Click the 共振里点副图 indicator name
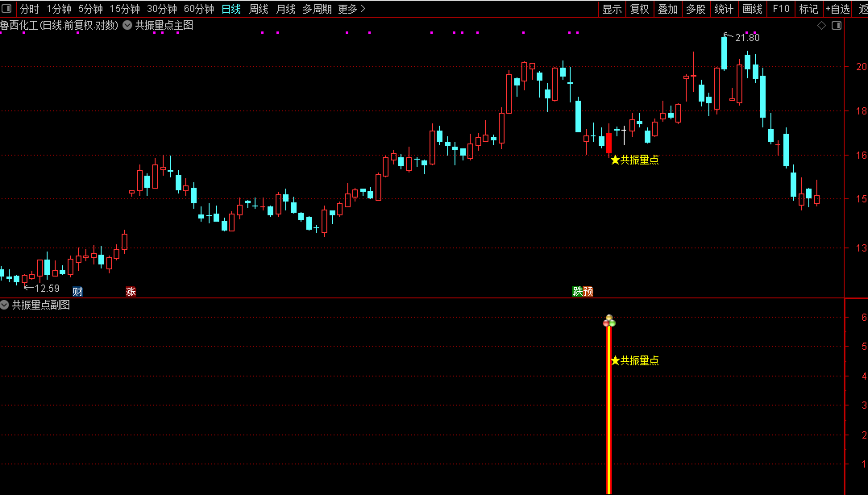This screenshot has height=495, width=868. (41, 305)
